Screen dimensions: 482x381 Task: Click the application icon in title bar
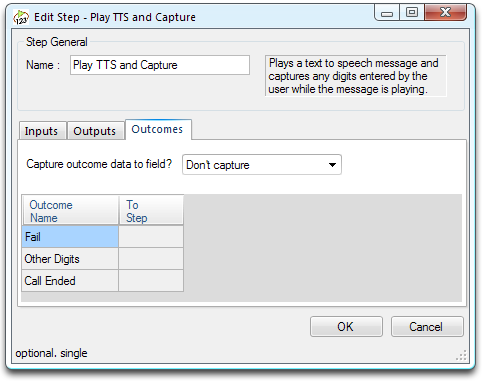[x=21, y=17]
